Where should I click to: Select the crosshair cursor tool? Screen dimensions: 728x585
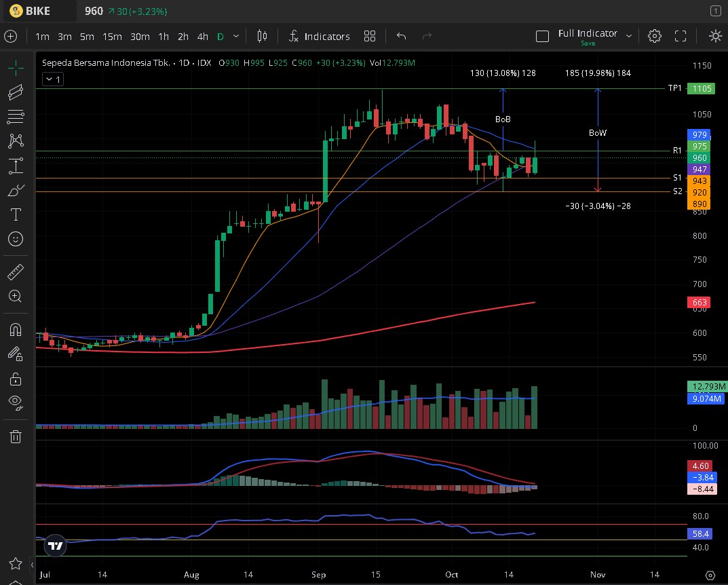coord(16,67)
